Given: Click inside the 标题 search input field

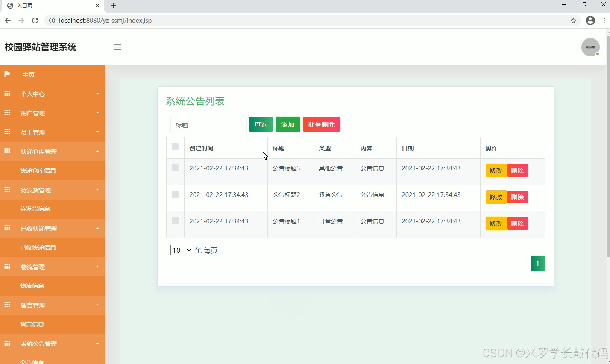Looking at the screenshot, I should 208,125.
